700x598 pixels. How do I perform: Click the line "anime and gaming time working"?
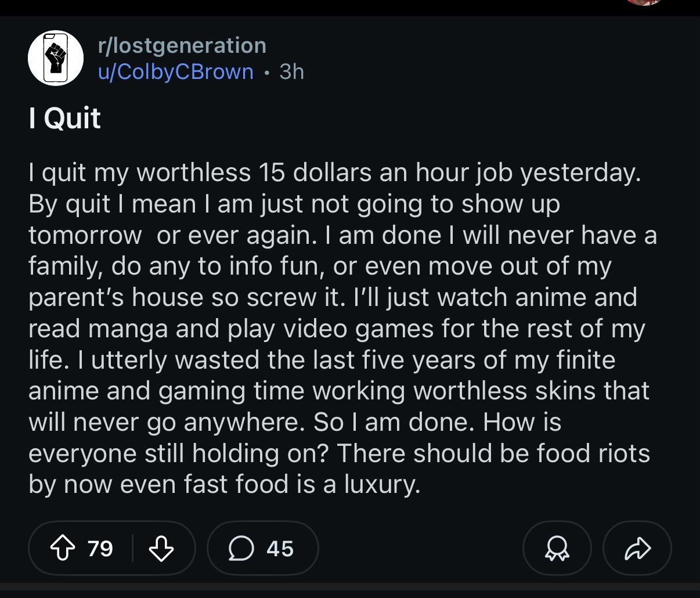[338, 391]
